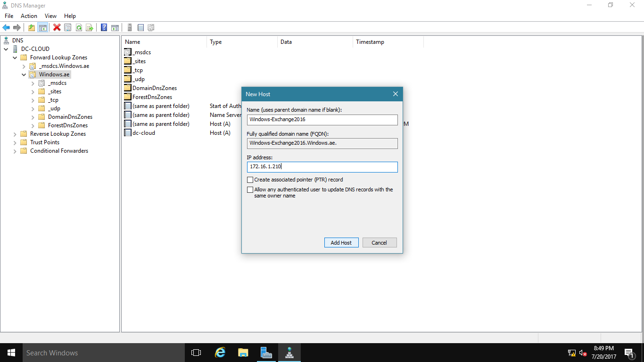Open the Help menu
This screenshot has height=362, width=644.
click(70, 16)
